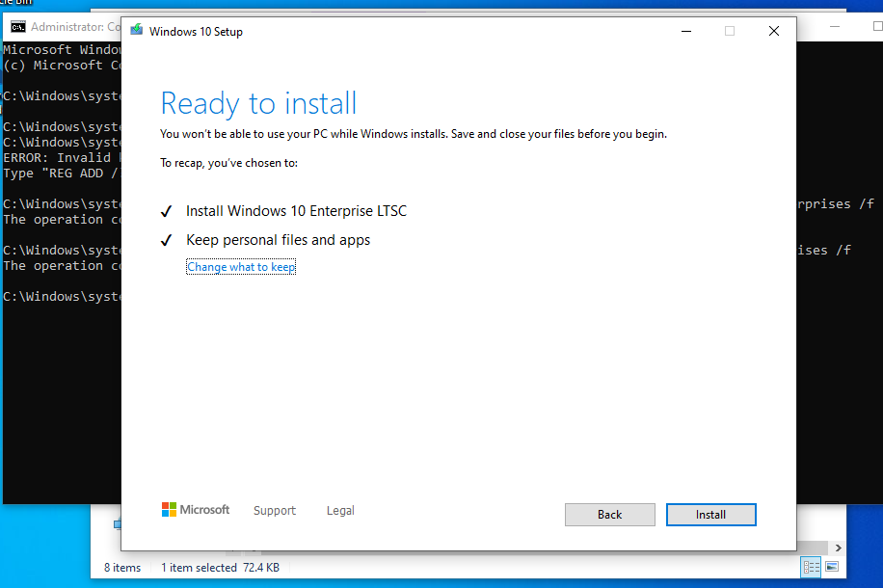
Task: Minimize the Windows 10 Setup window
Action: pos(686,31)
